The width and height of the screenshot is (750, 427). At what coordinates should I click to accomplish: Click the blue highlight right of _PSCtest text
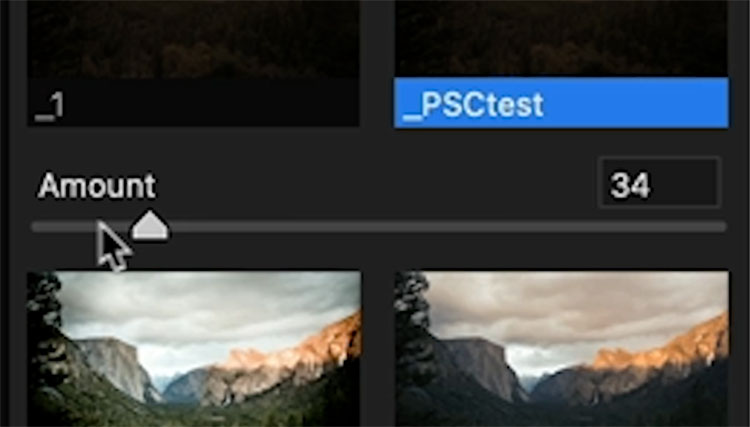(636, 103)
